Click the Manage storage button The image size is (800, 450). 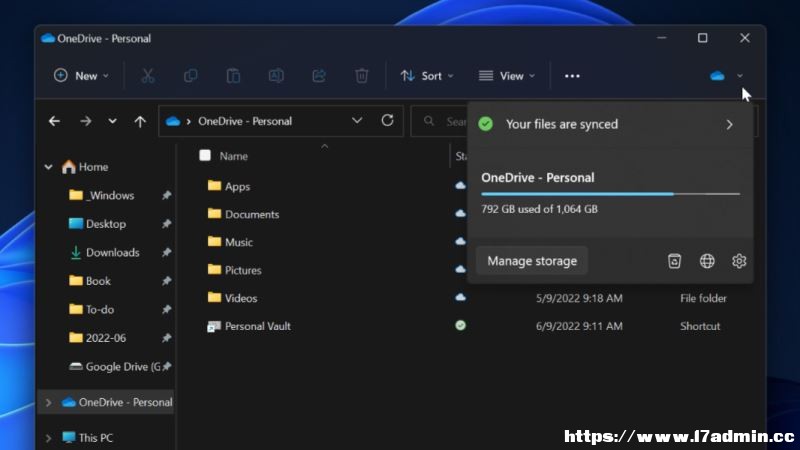532,261
